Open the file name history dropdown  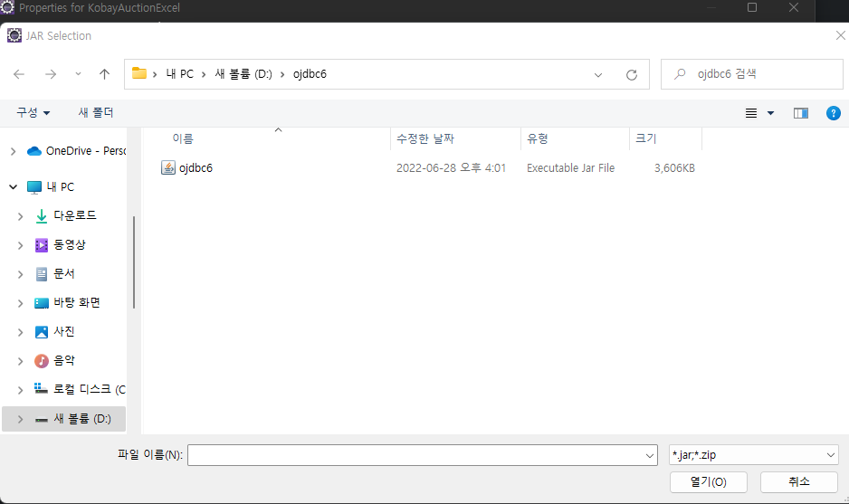tap(650, 456)
